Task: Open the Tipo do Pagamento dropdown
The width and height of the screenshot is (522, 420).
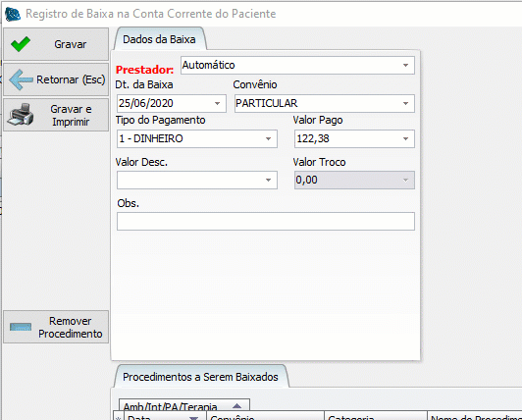Action: pos(268,139)
